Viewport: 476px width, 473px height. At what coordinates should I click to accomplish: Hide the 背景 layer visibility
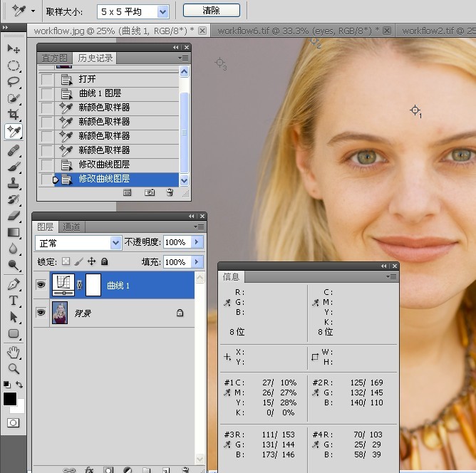(x=41, y=312)
